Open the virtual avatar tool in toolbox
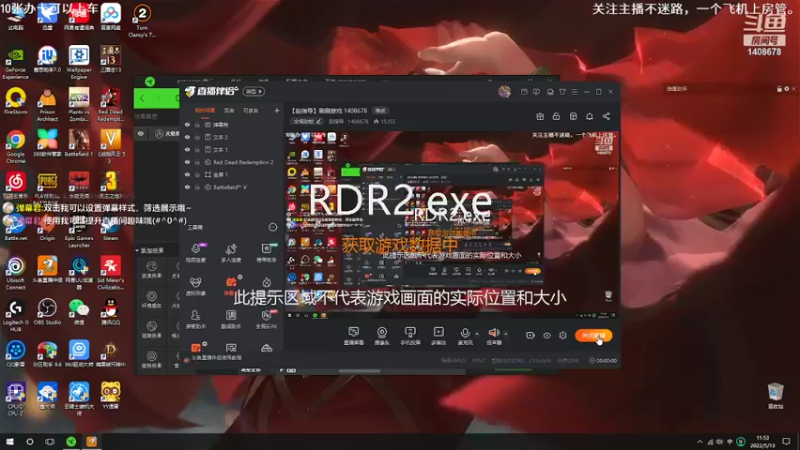This screenshot has height=450, width=800. (196, 286)
